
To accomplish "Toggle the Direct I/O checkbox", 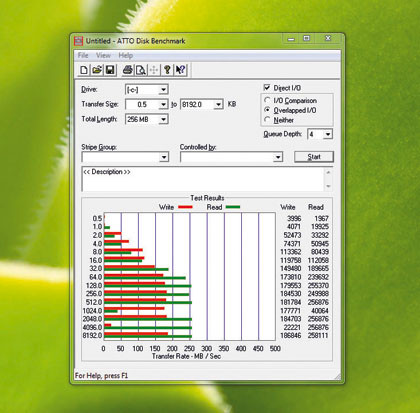I will pos(267,87).
